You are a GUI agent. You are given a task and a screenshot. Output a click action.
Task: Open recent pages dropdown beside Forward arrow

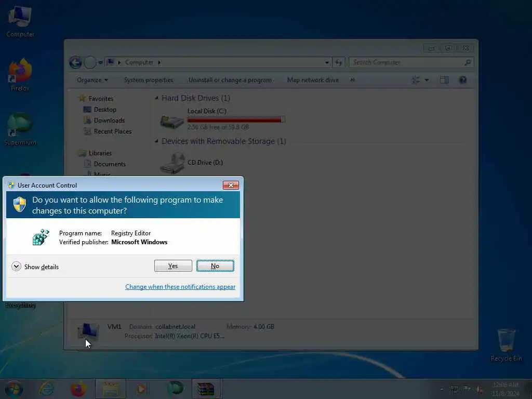click(100, 62)
